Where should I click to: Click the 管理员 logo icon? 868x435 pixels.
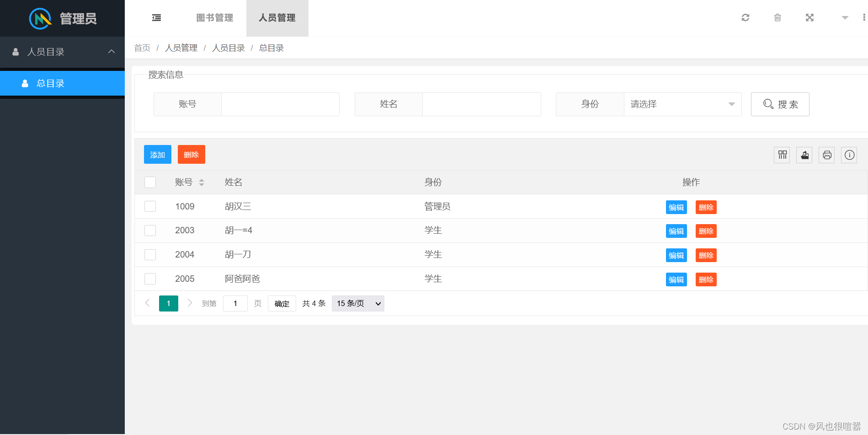(x=40, y=19)
